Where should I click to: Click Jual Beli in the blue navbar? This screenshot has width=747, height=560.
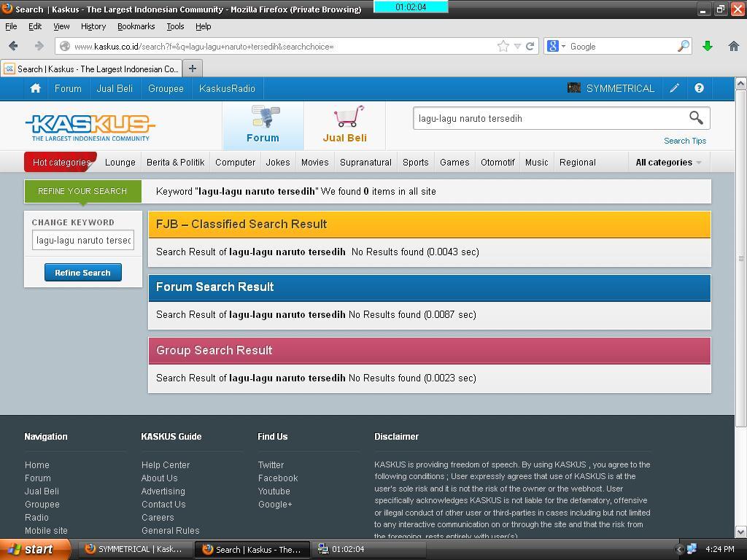point(115,88)
